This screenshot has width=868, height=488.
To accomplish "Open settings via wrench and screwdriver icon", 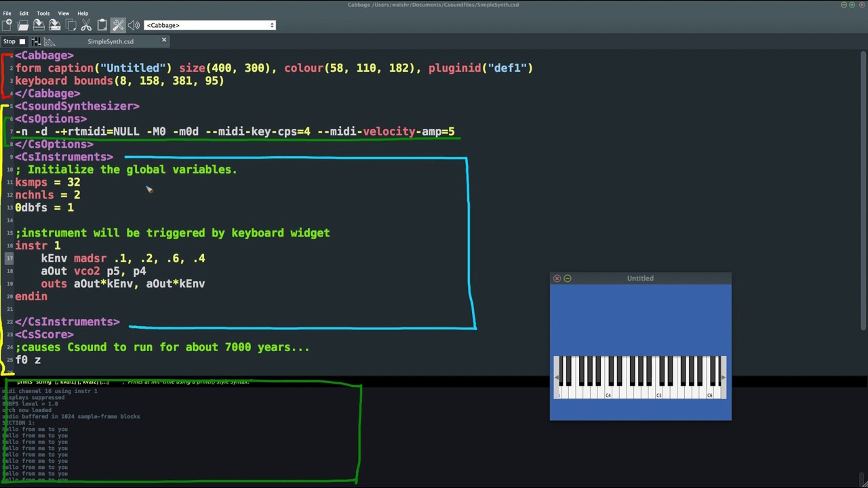I will click(118, 25).
